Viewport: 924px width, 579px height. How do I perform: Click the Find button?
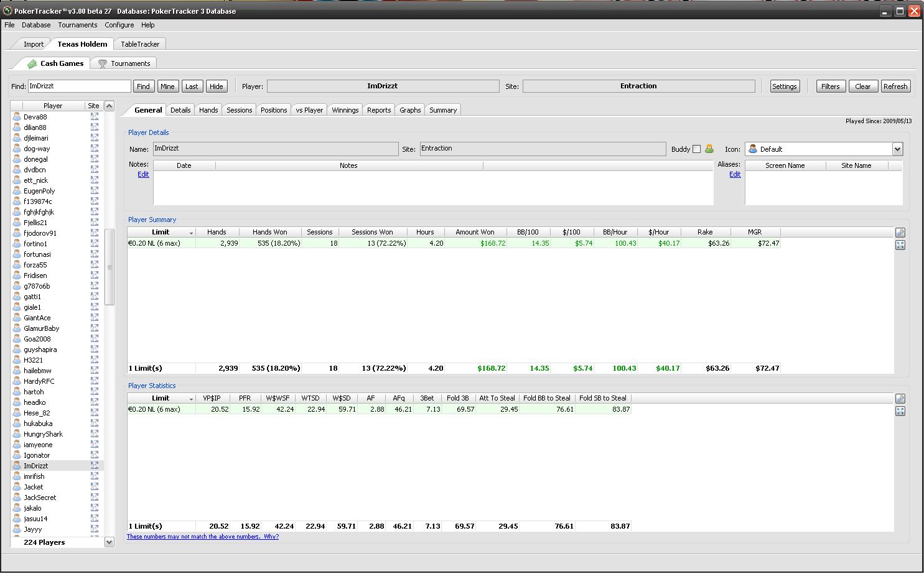143,86
